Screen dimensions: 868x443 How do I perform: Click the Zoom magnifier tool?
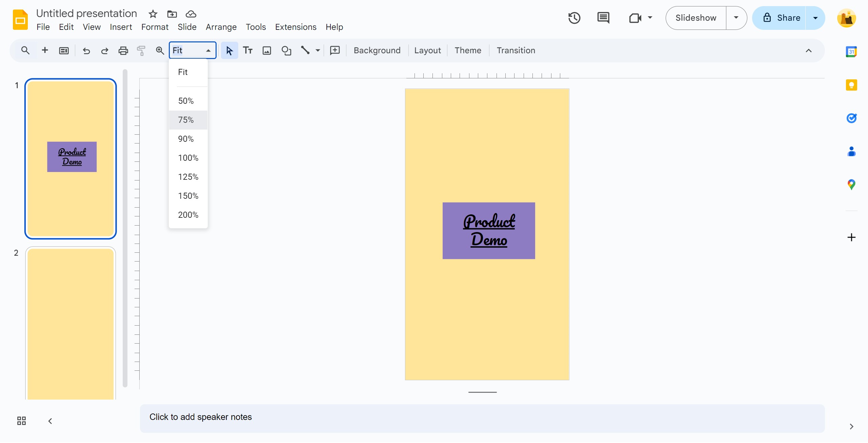pyautogui.click(x=160, y=51)
